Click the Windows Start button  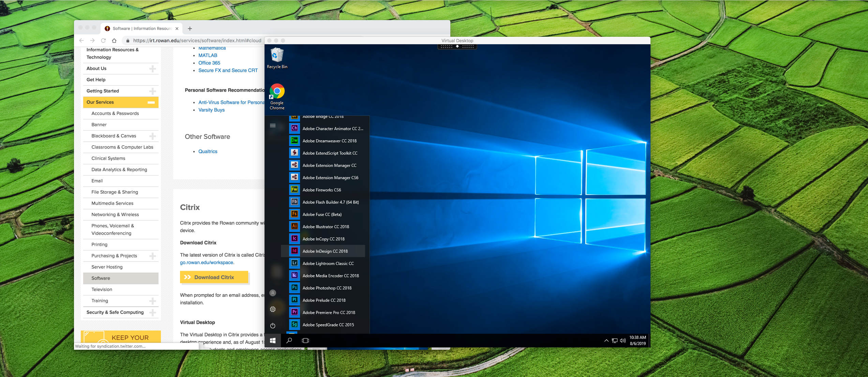[273, 341]
